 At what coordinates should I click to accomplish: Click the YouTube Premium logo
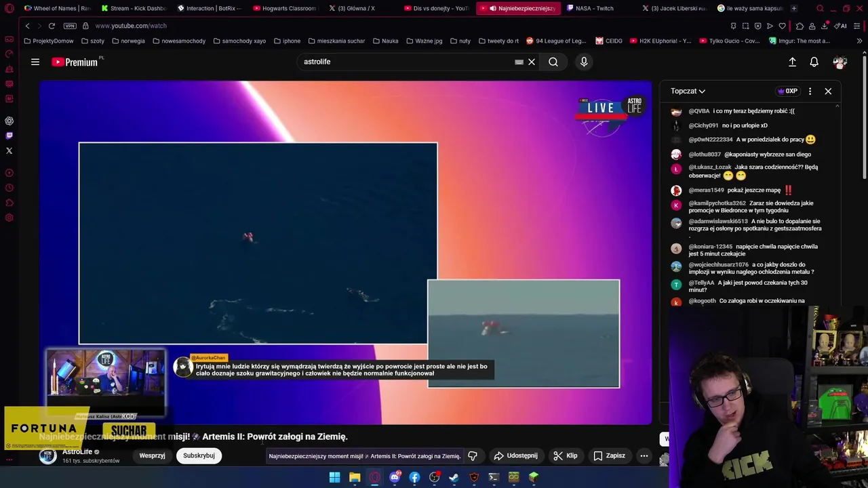pyautogui.click(x=76, y=62)
